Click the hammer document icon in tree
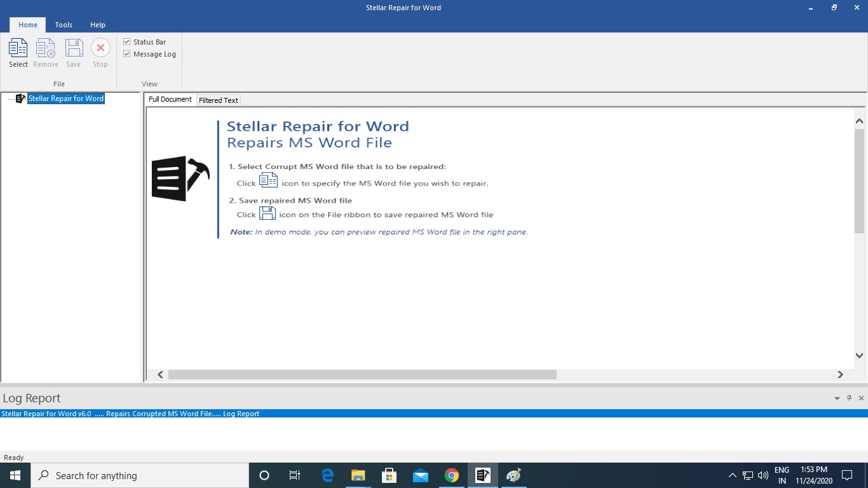Image resolution: width=868 pixels, height=488 pixels. 20,98
